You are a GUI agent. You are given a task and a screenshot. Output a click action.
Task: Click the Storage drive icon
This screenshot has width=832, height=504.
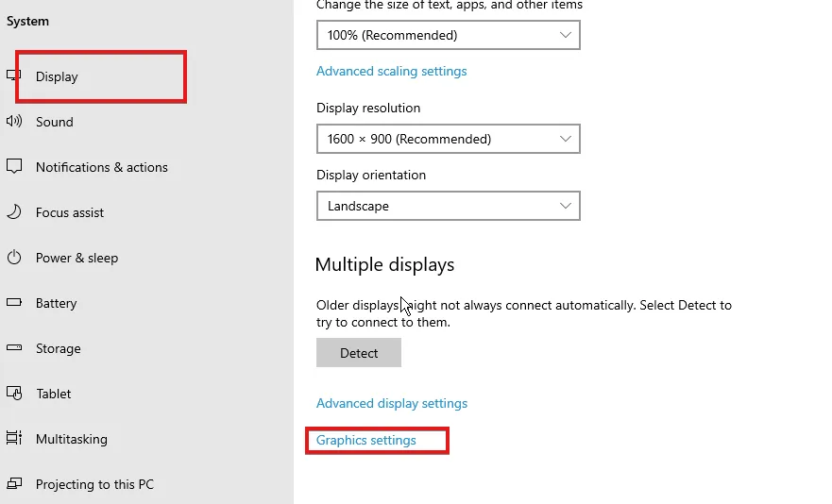(14, 348)
